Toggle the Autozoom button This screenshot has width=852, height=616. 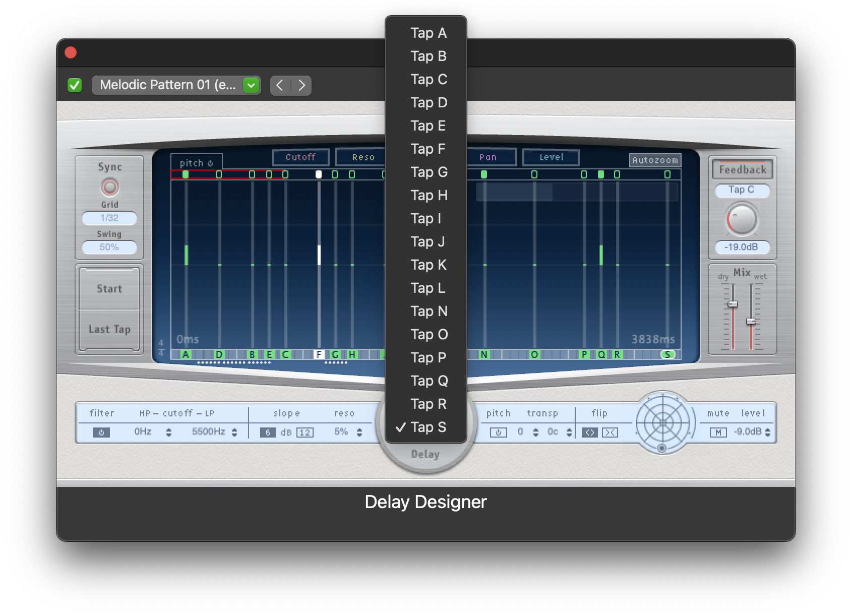click(655, 160)
